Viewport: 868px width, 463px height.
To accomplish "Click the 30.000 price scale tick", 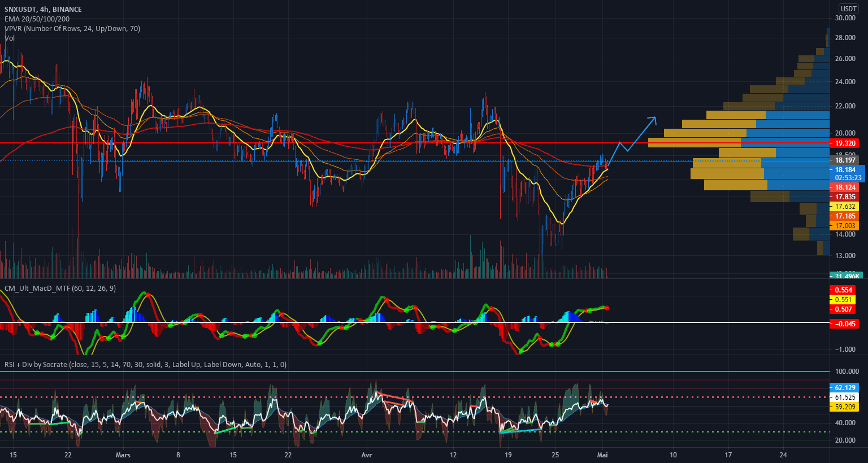I will click(845, 18).
